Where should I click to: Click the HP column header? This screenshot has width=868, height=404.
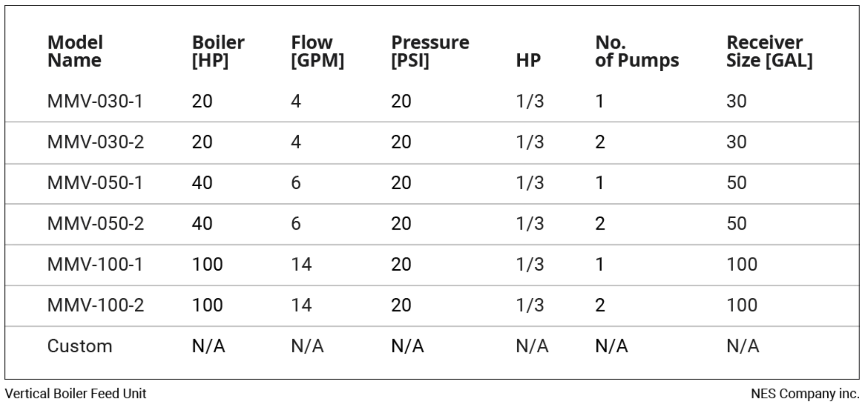tap(528, 60)
